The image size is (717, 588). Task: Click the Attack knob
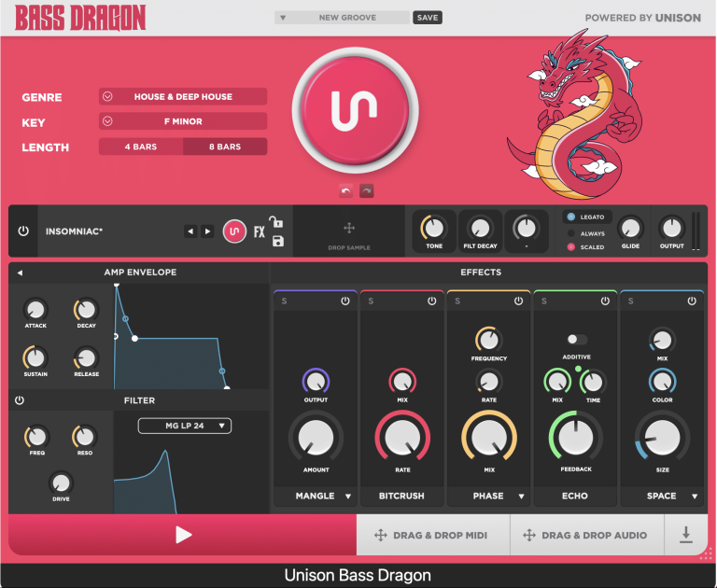point(35,310)
